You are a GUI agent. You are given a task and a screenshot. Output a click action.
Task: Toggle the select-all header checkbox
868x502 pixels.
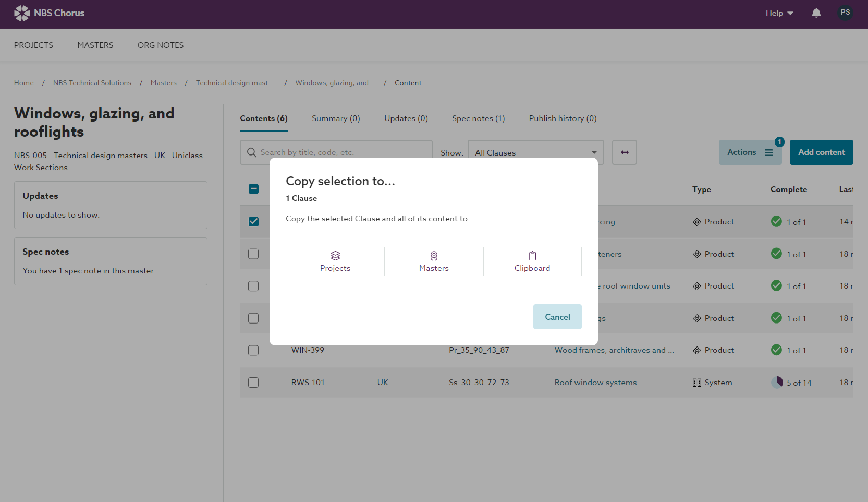pyautogui.click(x=253, y=189)
